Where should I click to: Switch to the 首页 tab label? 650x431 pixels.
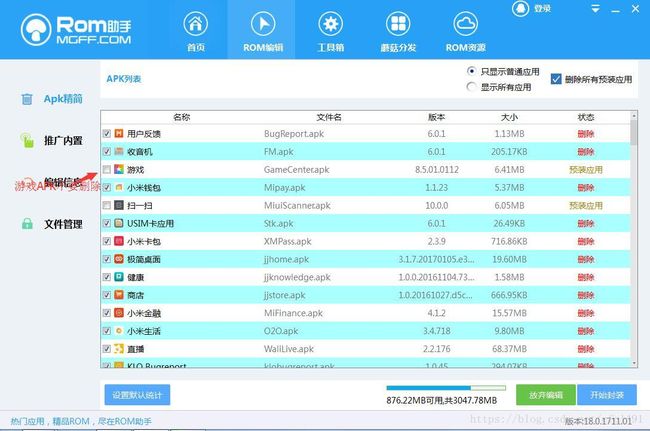196,48
